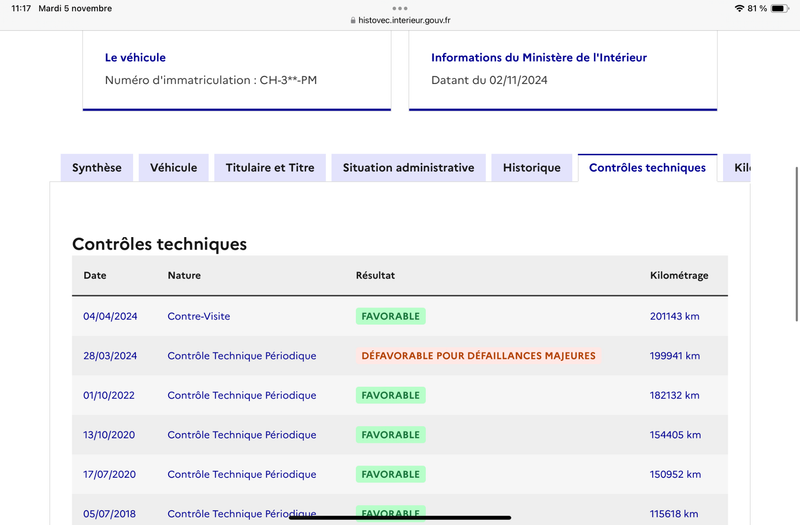
Task: Click the FAVORABLE badge for 13/10/2020
Action: pos(391,435)
